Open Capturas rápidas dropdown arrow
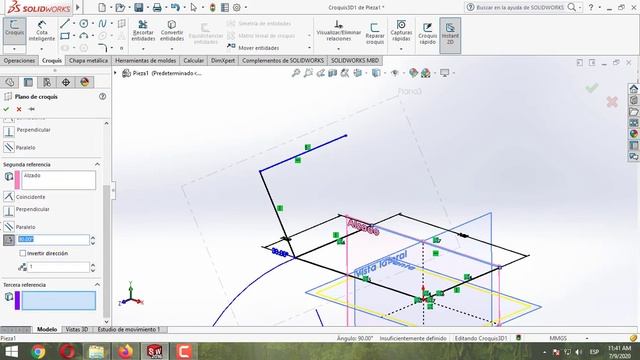This screenshot has height=360, width=640. (401, 49)
